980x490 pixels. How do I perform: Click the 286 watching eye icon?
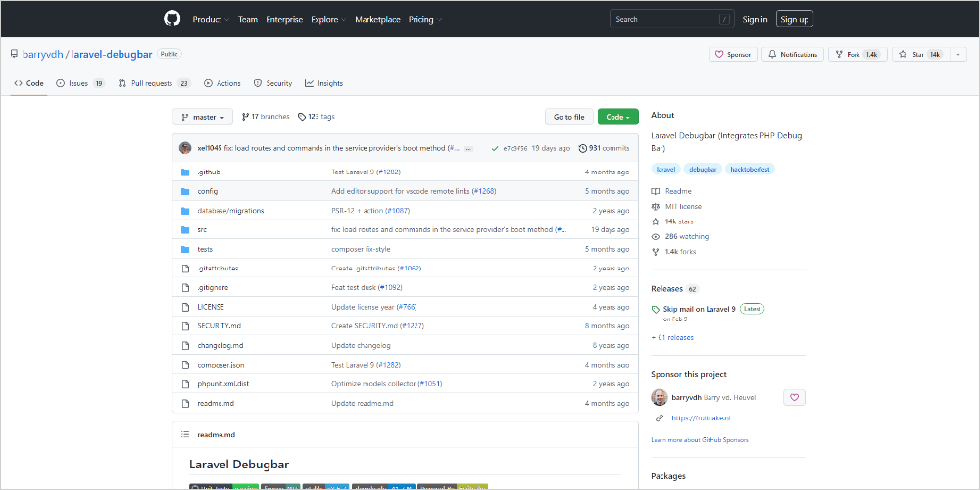655,237
